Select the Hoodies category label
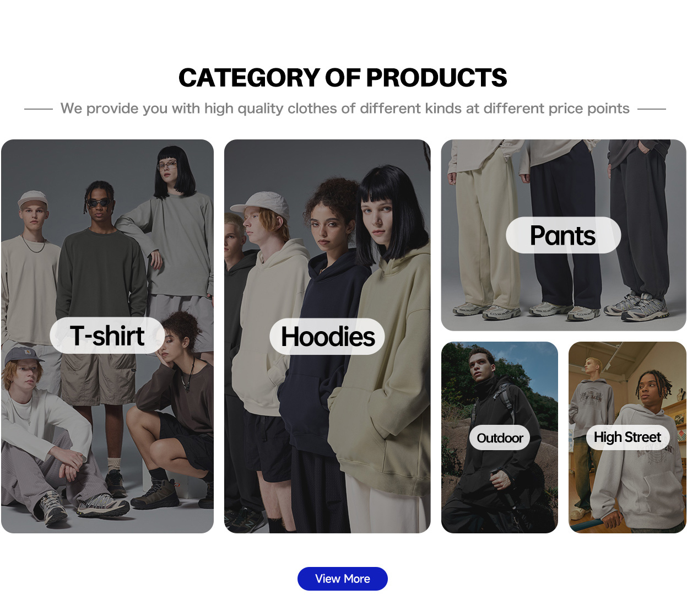The height and width of the screenshot is (616, 687). [x=327, y=337]
